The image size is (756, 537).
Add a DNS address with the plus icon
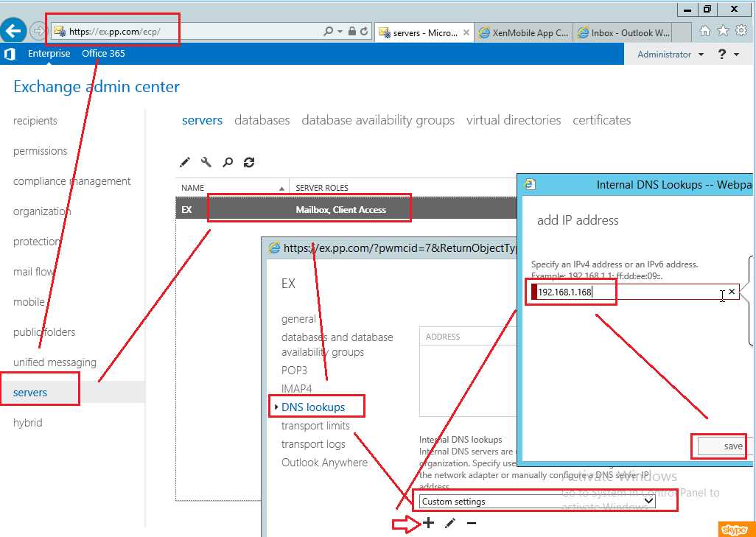click(428, 522)
